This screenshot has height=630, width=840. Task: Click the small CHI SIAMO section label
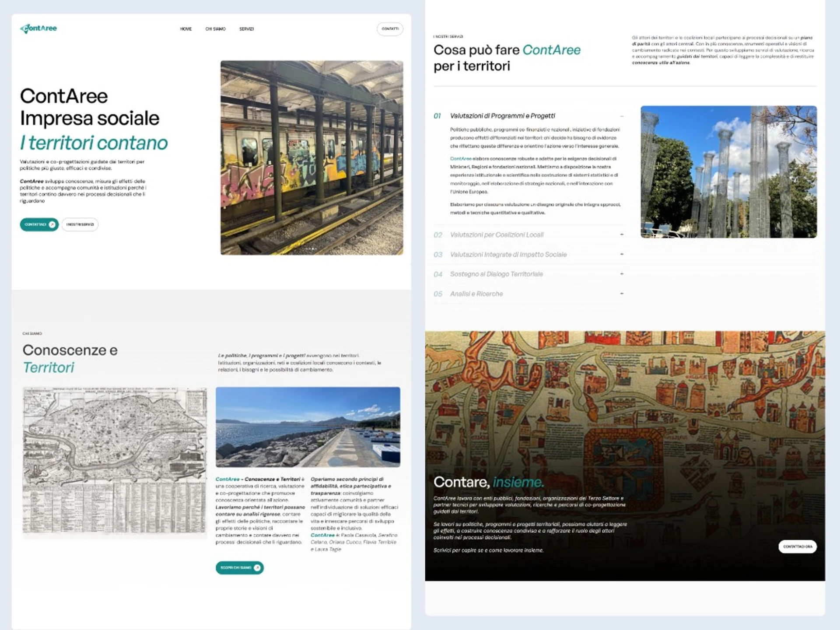[x=32, y=333]
